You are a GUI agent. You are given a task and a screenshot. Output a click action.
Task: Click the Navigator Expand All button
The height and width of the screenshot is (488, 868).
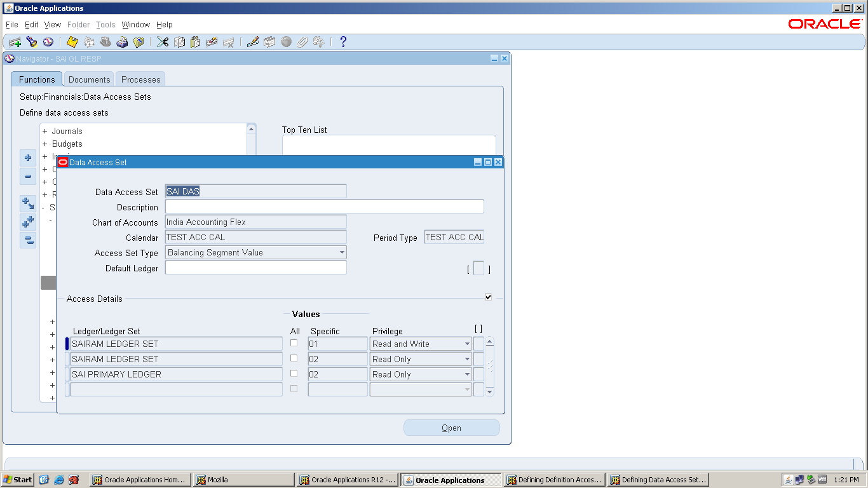28,222
